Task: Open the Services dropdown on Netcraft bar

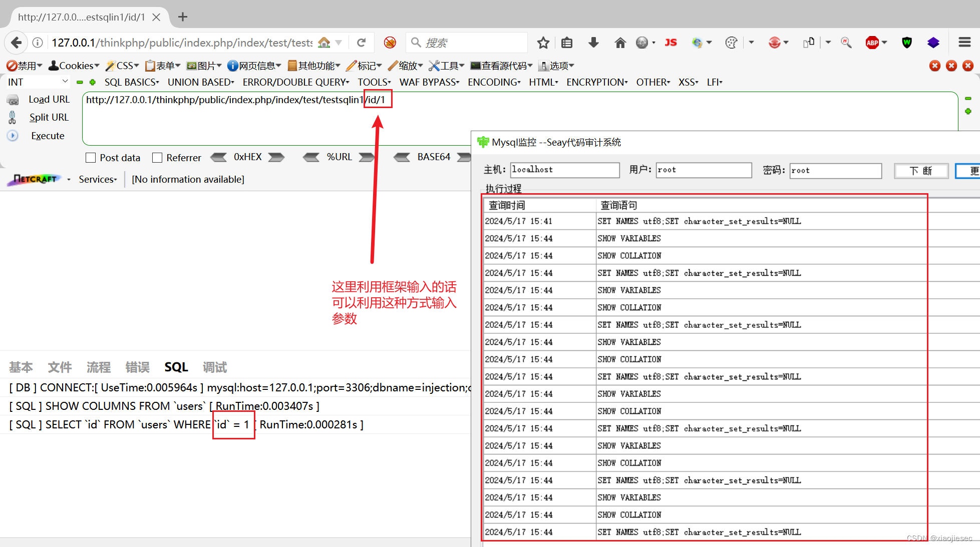Action: (97, 179)
